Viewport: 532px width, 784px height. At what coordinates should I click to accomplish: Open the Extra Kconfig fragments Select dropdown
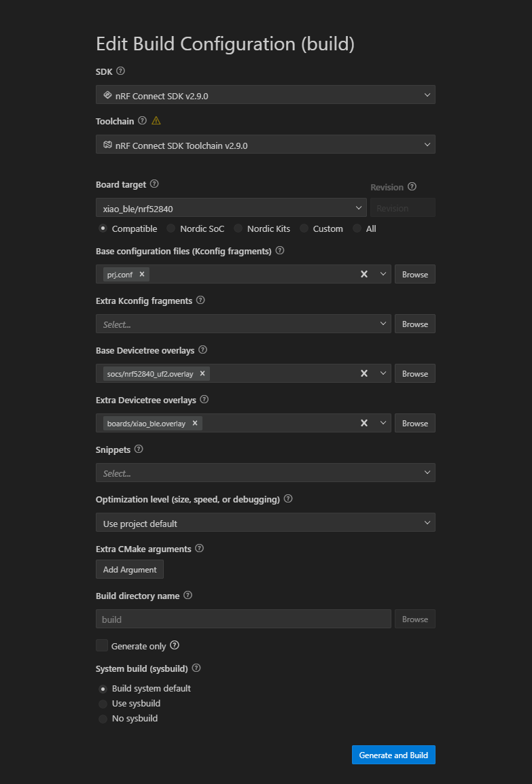click(x=243, y=324)
